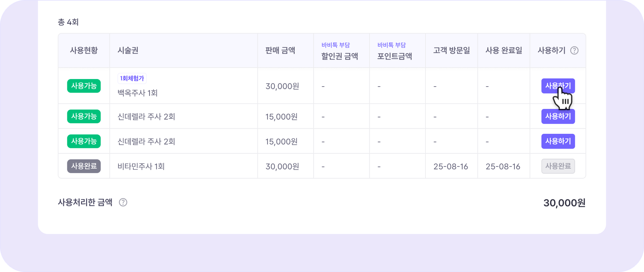Click 사용하기 button for 백옥주사 1회
The image size is (644, 272).
(x=558, y=86)
